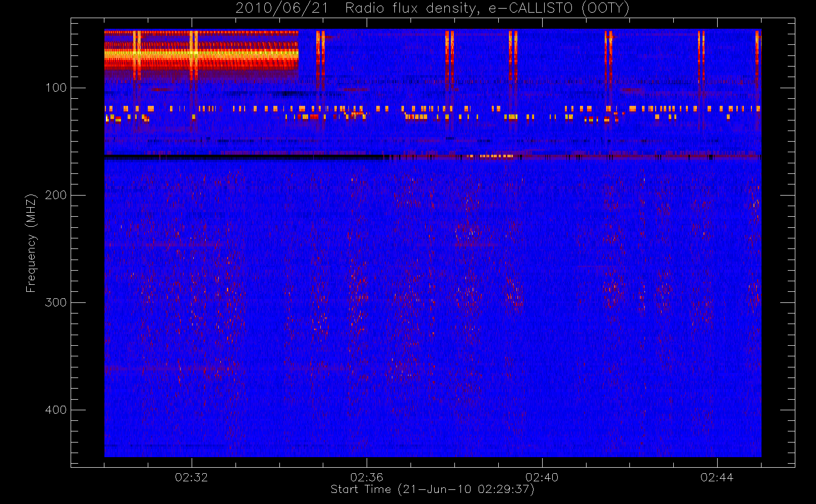The height and width of the screenshot is (504, 816).
Task: Click the 'Start Time (21-Jun-10 02:29:37)' label
Action: tap(433, 489)
